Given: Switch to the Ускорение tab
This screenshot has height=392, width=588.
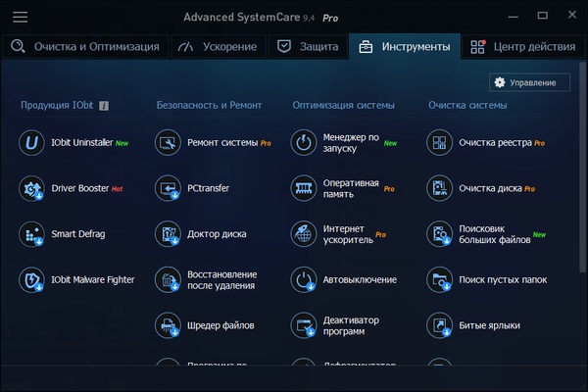Looking at the screenshot, I should pyautogui.click(x=220, y=47).
